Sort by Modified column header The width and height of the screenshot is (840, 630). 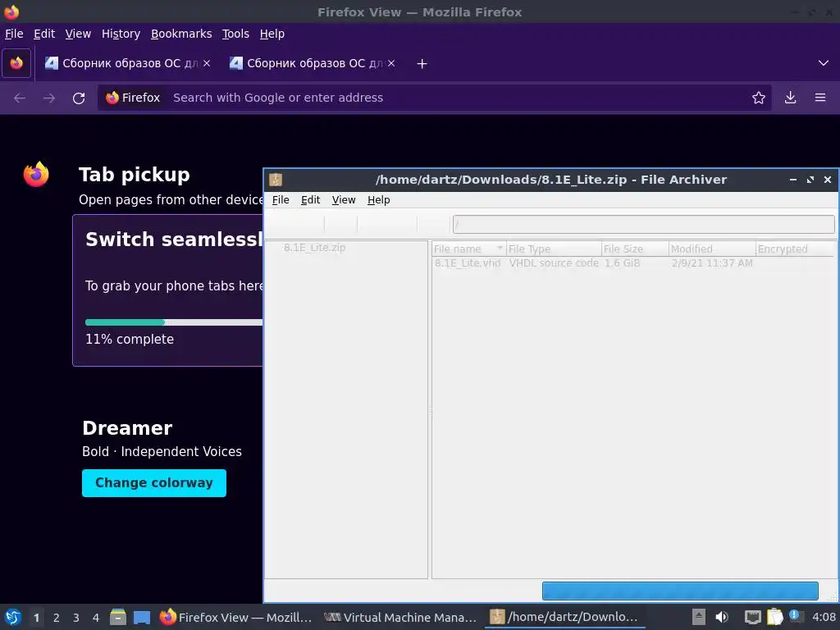[713, 249]
